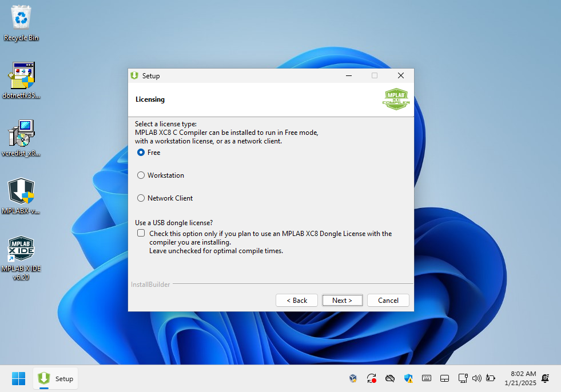This screenshot has height=392, width=561.
Task: Open Windows Security shield tray icon
Action: click(408, 378)
